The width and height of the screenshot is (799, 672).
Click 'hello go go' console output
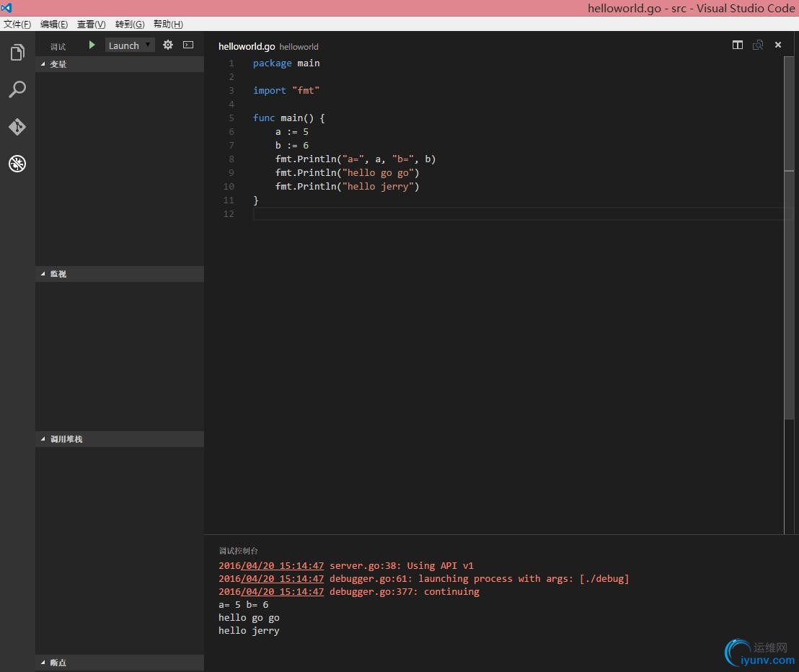[250, 617]
